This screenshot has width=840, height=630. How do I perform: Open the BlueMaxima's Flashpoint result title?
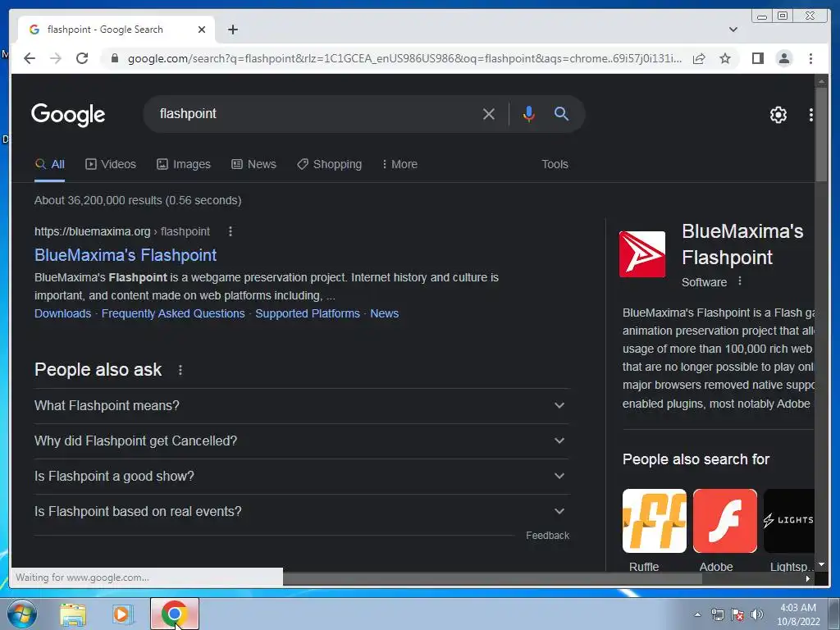click(126, 255)
